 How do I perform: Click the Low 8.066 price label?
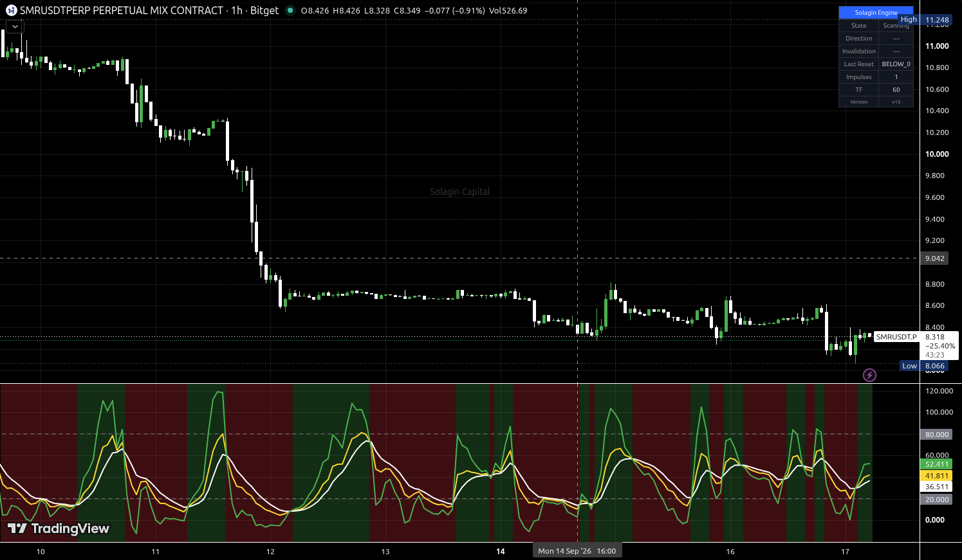(x=925, y=366)
